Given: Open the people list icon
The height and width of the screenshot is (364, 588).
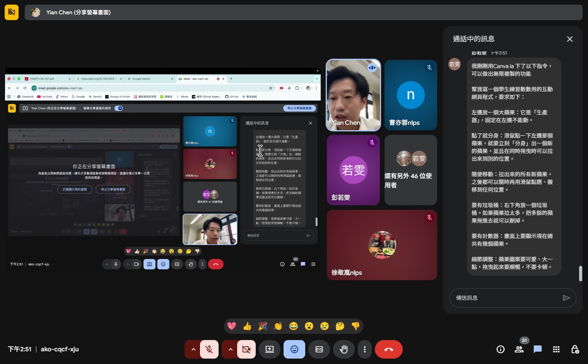Looking at the screenshot, I should pyautogui.click(x=519, y=349).
